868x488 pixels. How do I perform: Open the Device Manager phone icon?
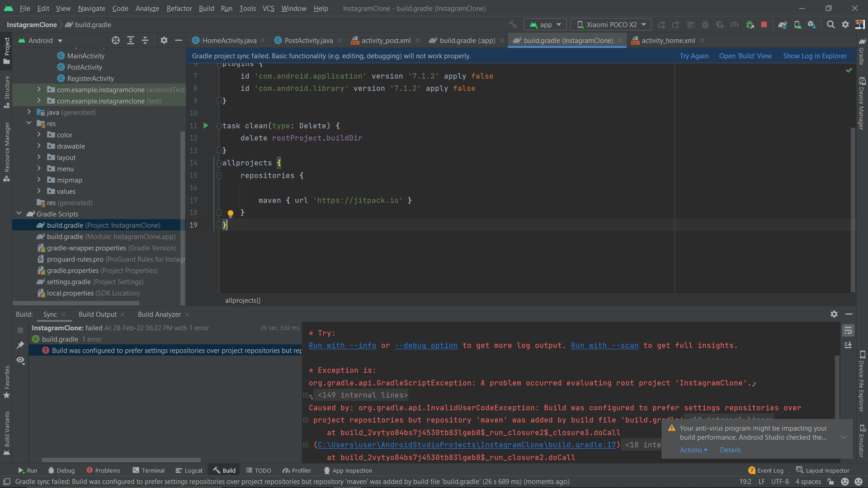[797, 24]
